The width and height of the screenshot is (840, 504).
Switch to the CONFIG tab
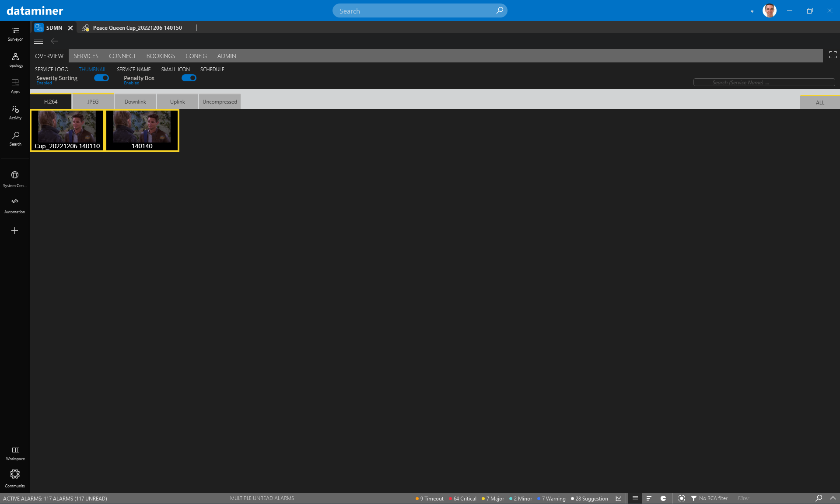196,56
